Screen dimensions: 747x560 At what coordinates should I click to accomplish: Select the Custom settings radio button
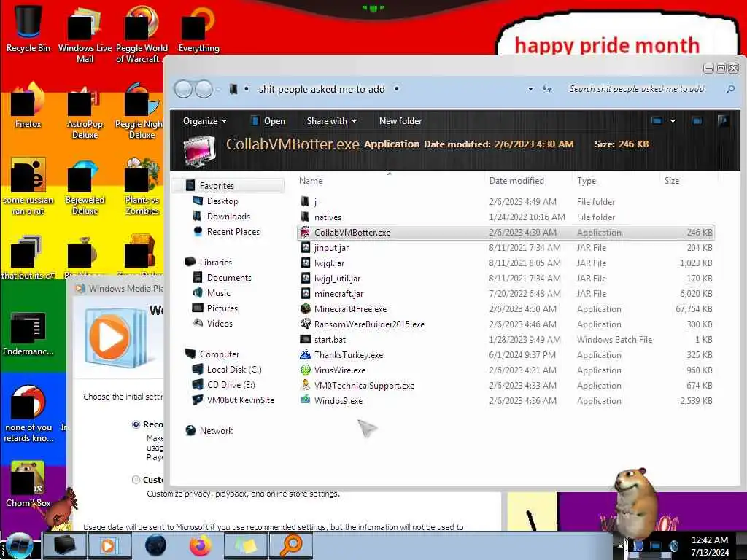[x=136, y=480]
